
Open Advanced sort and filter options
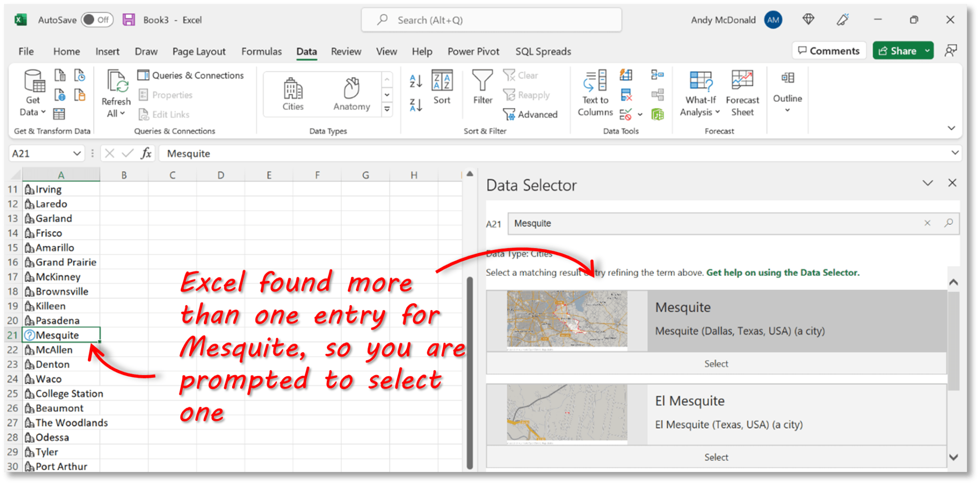[531, 114]
